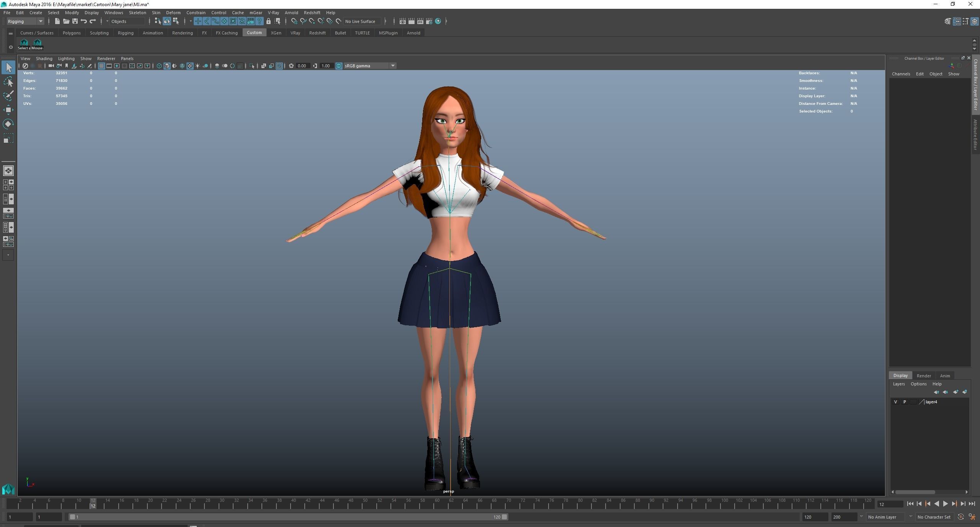980x527 pixels.
Task: Play the animation forwards
Action: pyautogui.click(x=945, y=504)
